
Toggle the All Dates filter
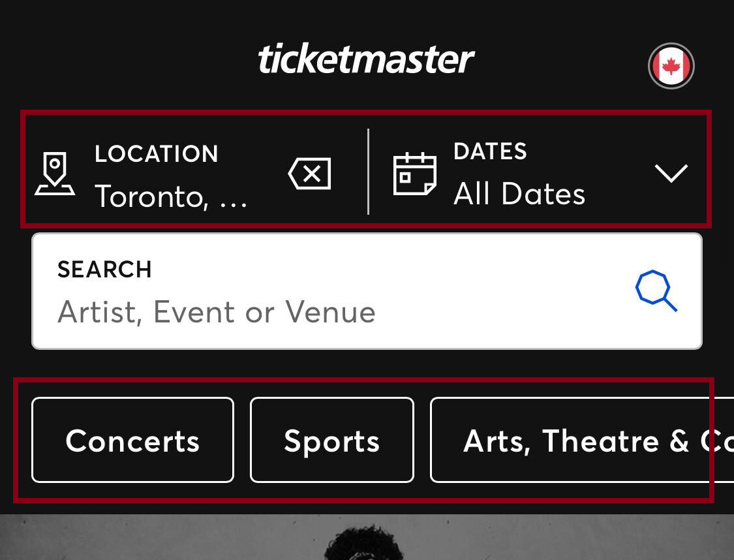(519, 193)
